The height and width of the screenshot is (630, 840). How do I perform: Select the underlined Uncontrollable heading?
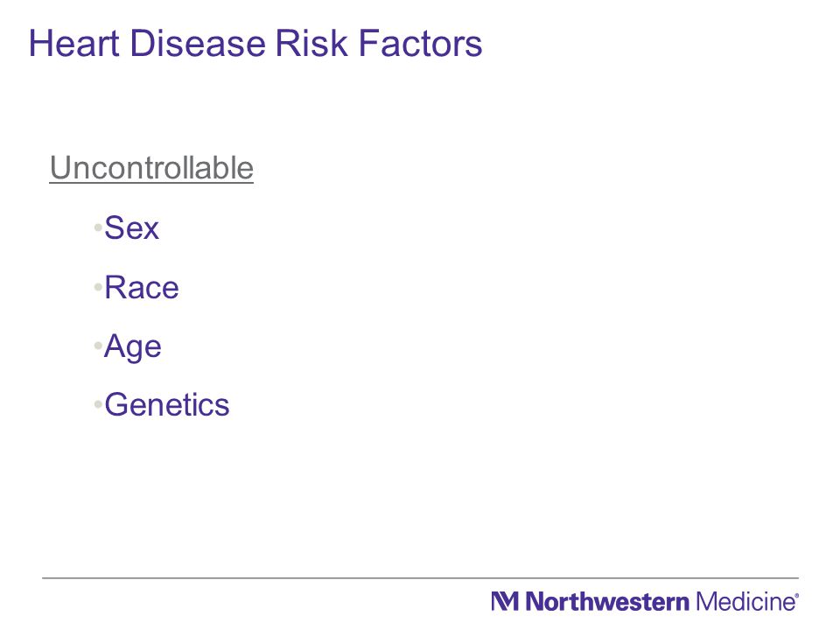click(151, 168)
